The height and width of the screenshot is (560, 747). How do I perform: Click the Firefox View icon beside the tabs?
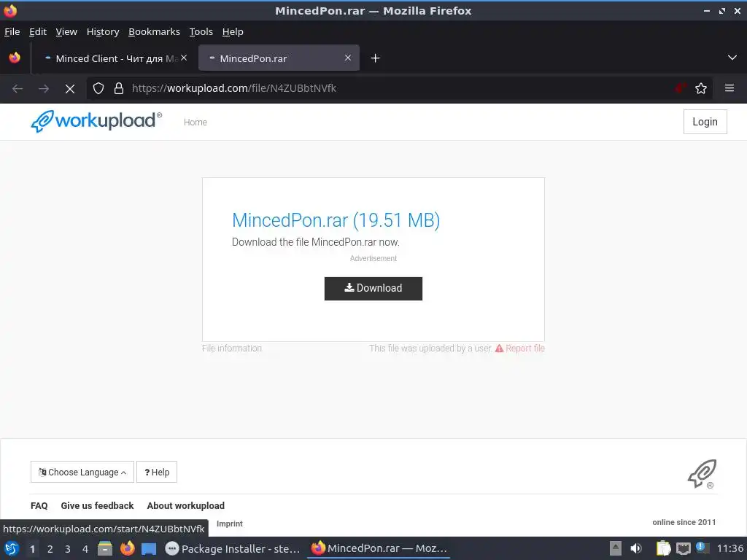pos(15,58)
